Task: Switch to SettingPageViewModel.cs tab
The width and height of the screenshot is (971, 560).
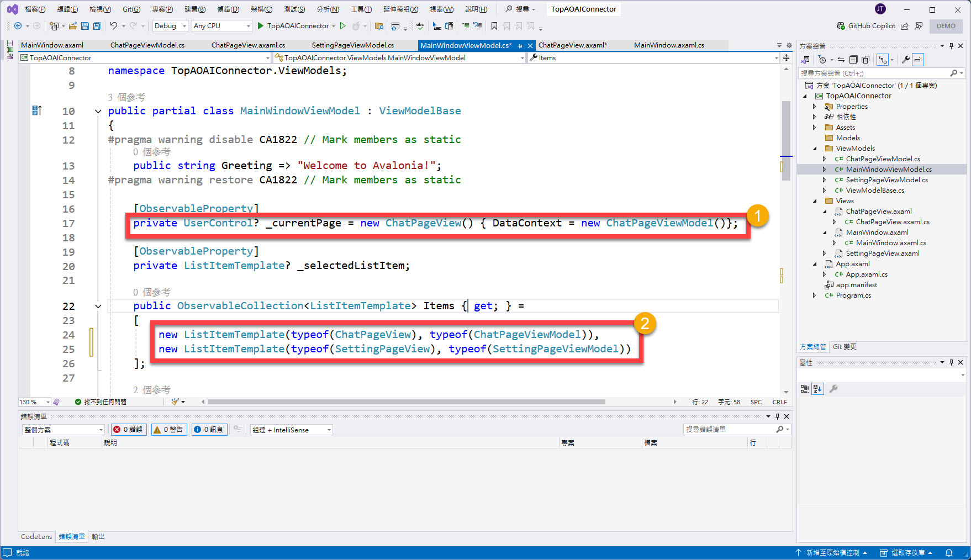Action: [353, 45]
